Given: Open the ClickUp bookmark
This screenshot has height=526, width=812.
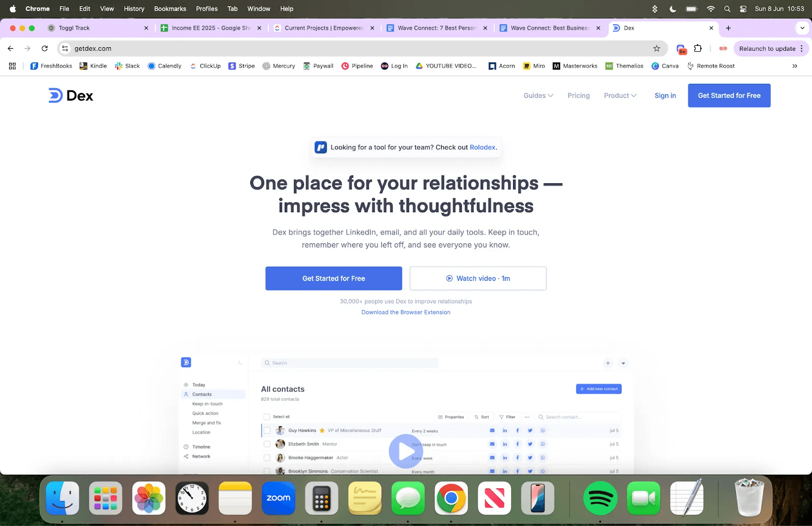Looking at the screenshot, I should pos(205,66).
